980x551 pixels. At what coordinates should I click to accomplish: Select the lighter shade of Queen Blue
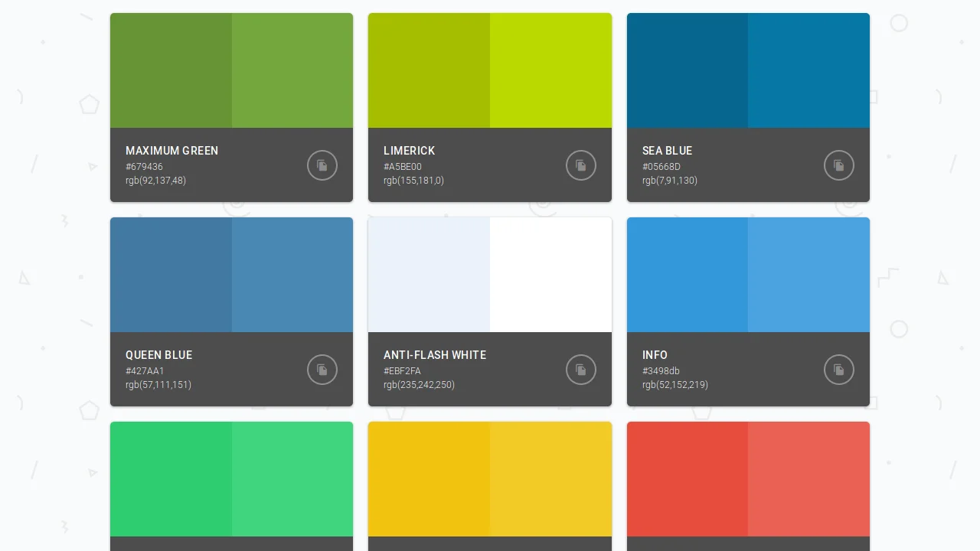[292, 274]
